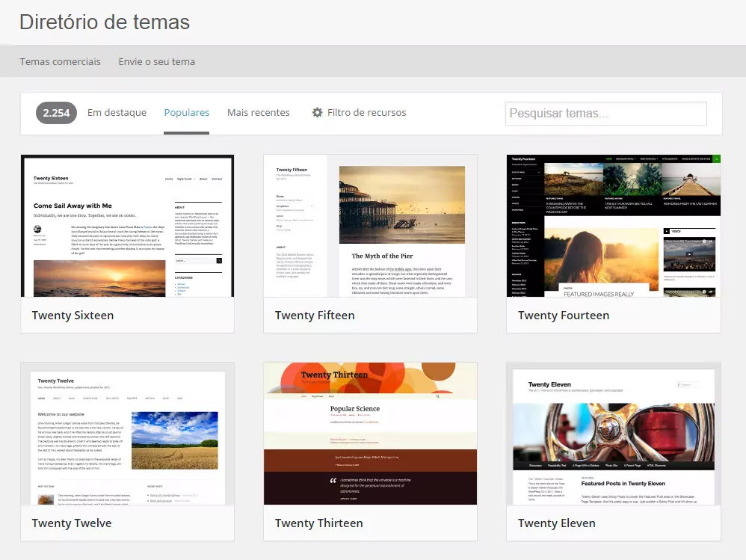The width and height of the screenshot is (746, 560).
Task: Click the Twenty Eleven title caption
Action: pos(556,523)
